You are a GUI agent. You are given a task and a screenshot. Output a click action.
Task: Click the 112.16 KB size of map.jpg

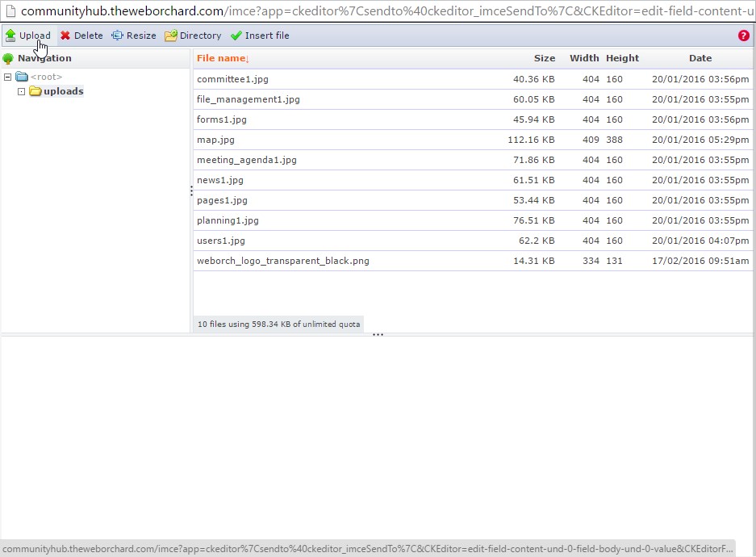[532, 140]
